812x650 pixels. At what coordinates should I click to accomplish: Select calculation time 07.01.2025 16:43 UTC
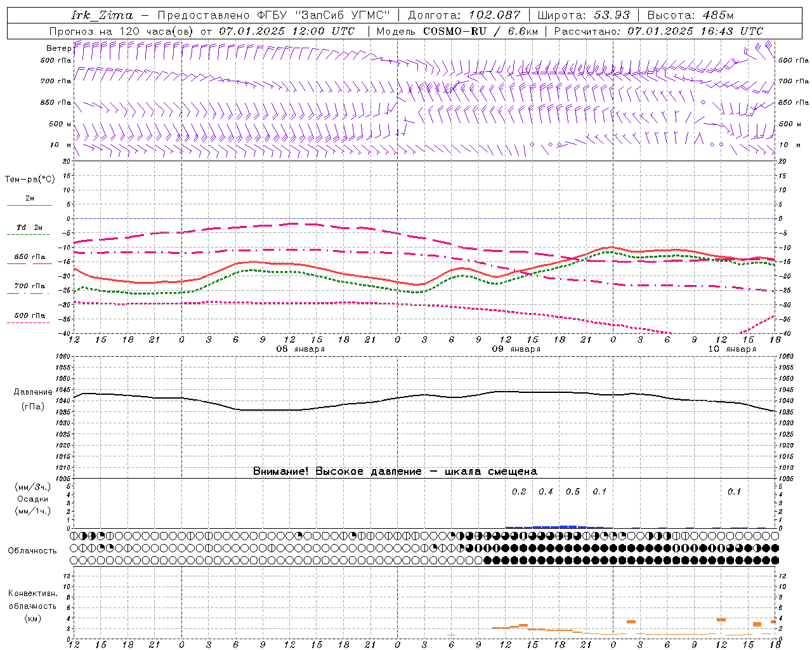pos(695,31)
